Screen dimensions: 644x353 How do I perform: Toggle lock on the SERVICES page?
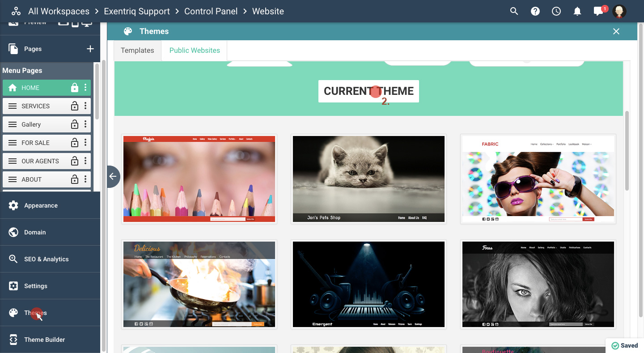click(75, 106)
